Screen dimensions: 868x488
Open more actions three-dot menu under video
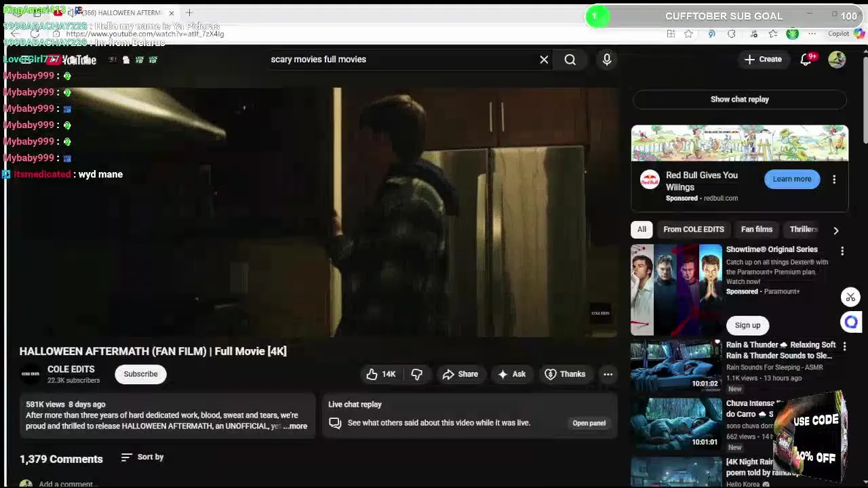point(608,374)
